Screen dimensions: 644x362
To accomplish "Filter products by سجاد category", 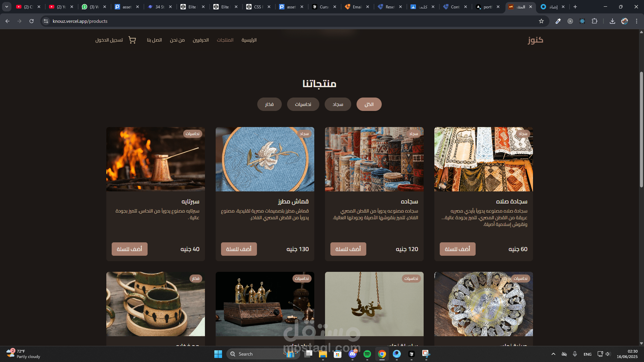I will (x=337, y=104).
